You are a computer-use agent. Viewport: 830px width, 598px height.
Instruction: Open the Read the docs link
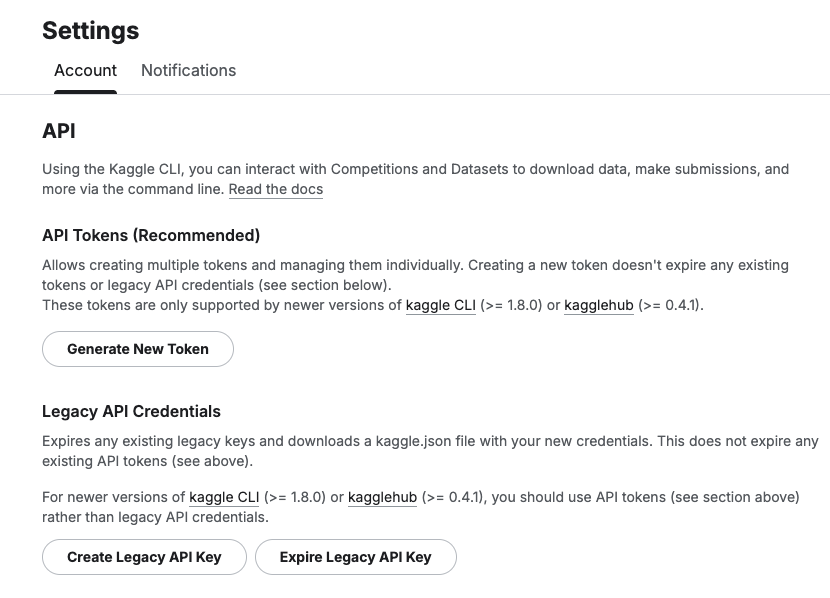(x=275, y=189)
